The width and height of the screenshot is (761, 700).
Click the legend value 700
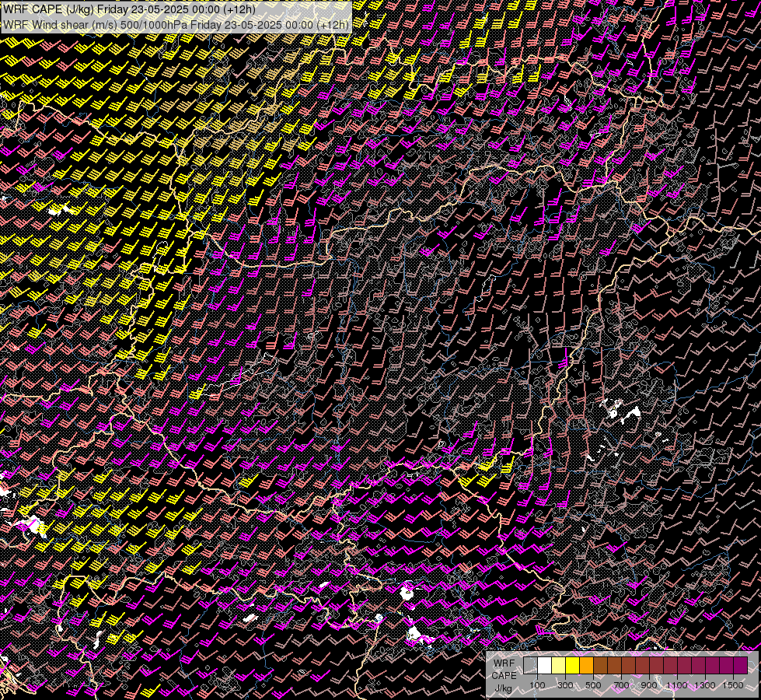(x=621, y=685)
